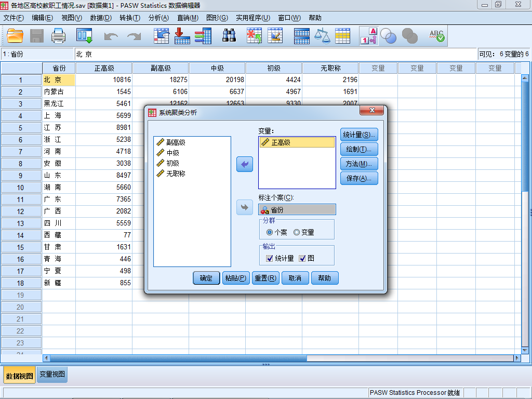Toggle Value labels toolbar icon
This screenshot has width=532, height=399.
click(369, 36)
